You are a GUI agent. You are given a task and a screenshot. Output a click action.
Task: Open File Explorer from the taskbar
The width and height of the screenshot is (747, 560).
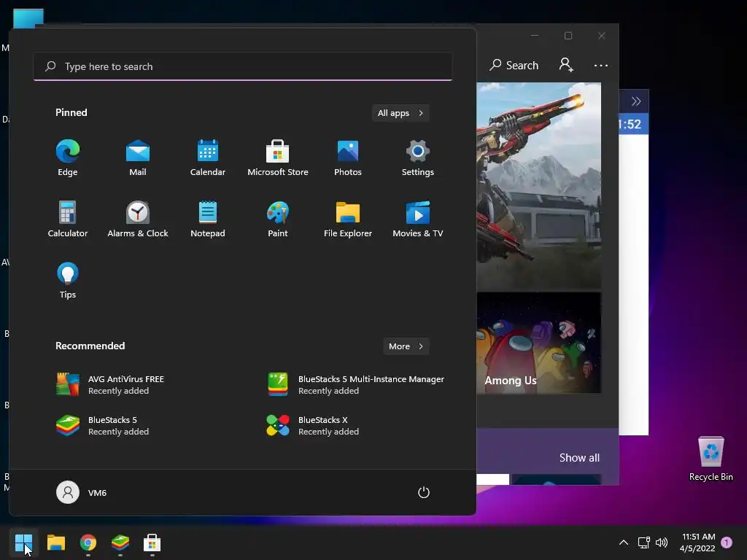click(55, 542)
